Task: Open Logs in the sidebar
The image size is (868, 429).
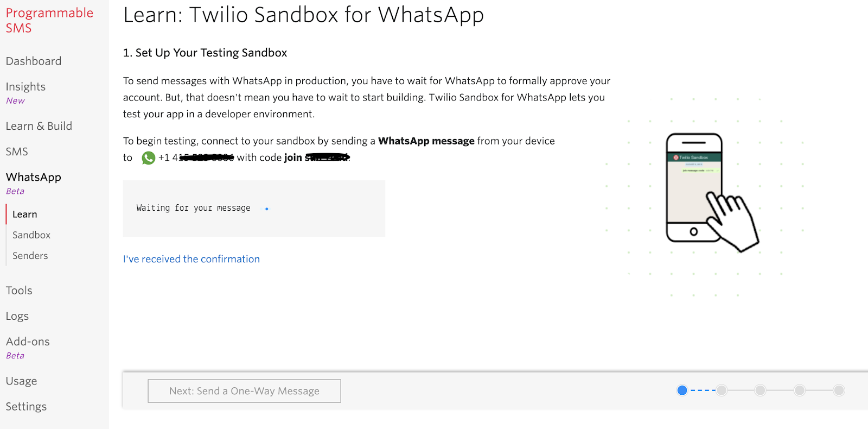Action: point(17,316)
